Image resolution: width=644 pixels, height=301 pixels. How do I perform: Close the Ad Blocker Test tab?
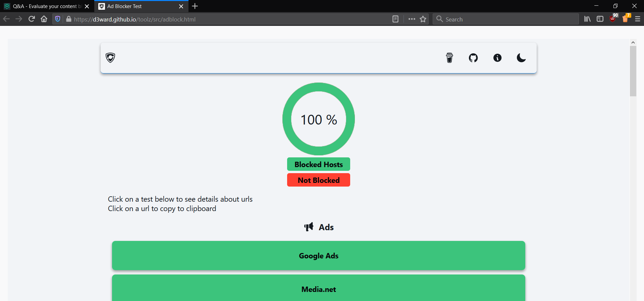181,6
